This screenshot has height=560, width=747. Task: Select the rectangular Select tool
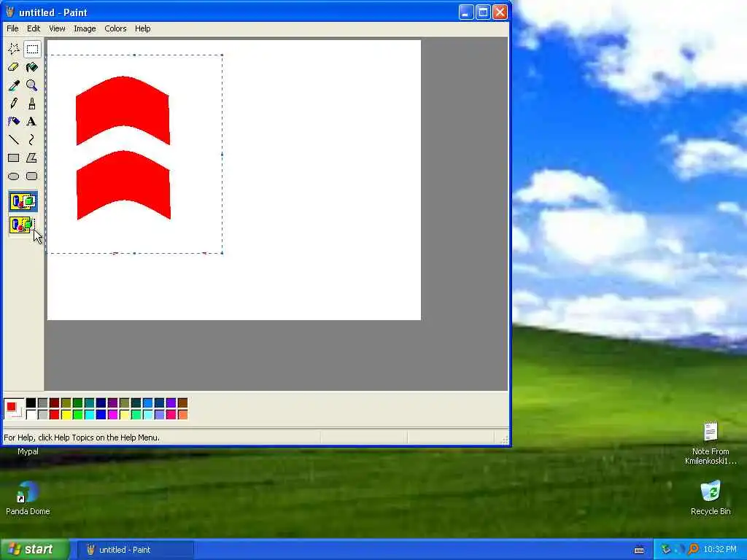click(x=32, y=49)
